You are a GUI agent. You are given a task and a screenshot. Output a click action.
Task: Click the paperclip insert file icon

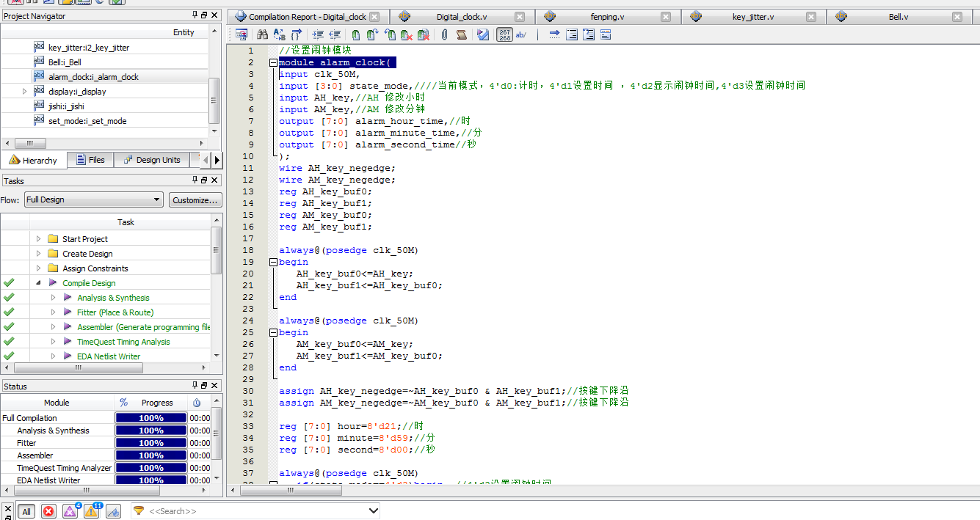pyautogui.click(x=444, y=34)
